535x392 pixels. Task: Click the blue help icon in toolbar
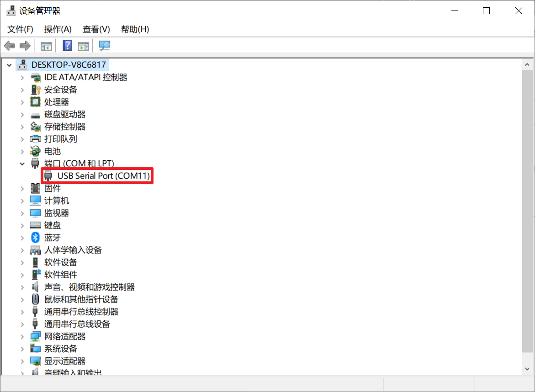point(67,46)
